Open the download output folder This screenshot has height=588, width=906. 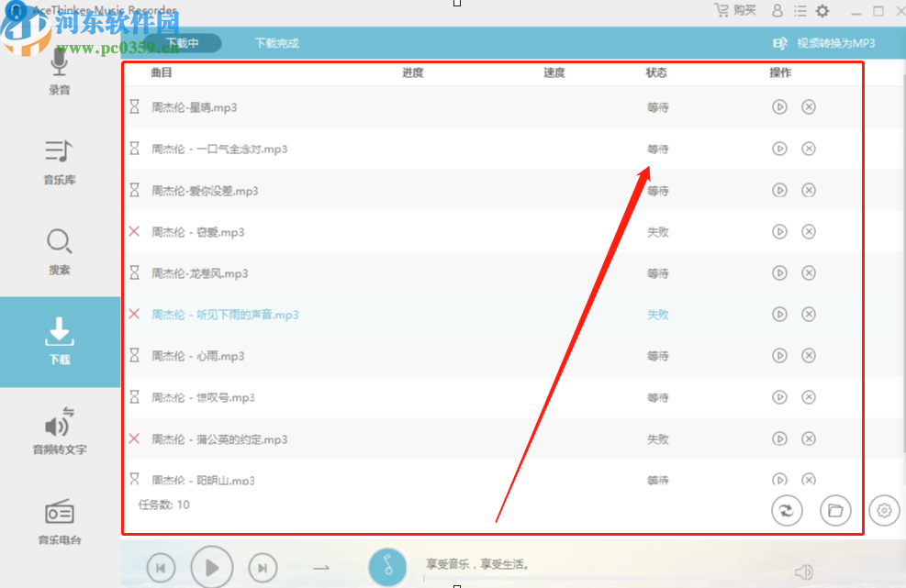click(835, 510)
